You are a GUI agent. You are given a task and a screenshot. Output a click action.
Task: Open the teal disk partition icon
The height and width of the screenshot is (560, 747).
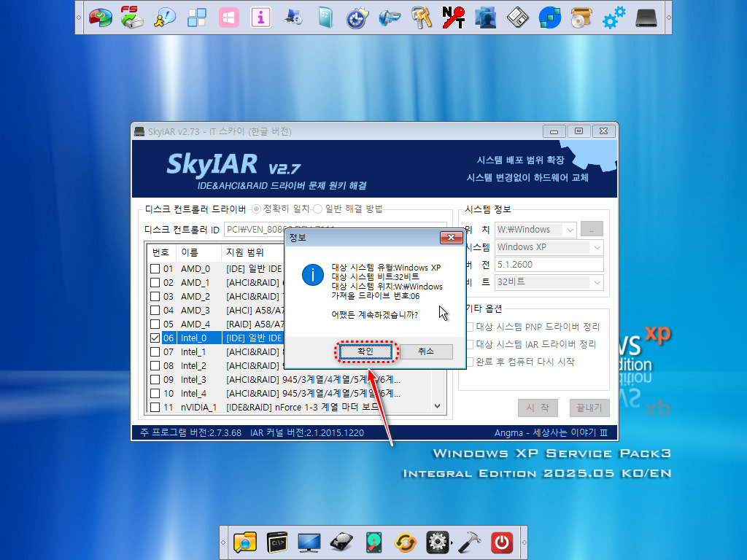tap(374, 542)
